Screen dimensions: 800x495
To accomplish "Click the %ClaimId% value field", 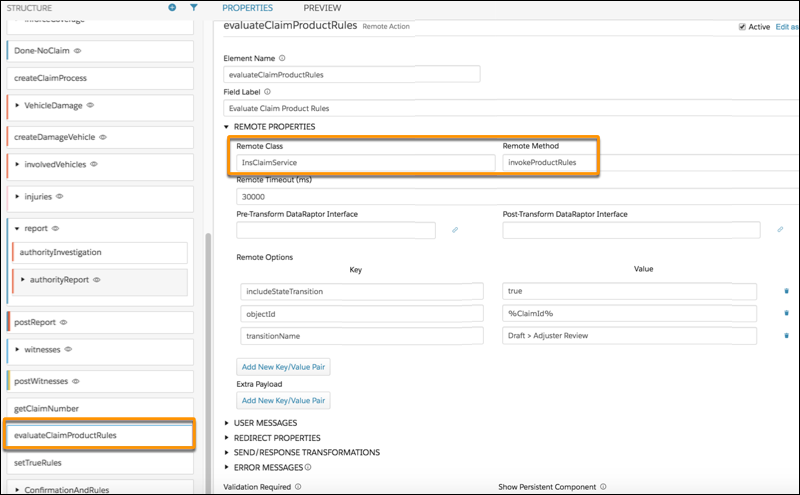I will [630, 313].
